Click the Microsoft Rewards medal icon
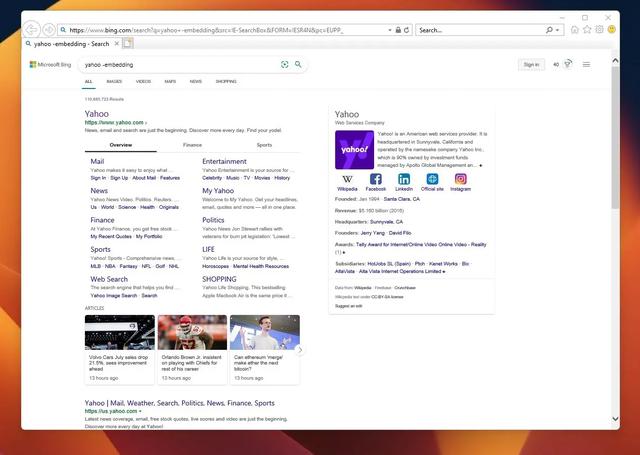Viewport: 640px width, 455px height. [x=568, y=65]
